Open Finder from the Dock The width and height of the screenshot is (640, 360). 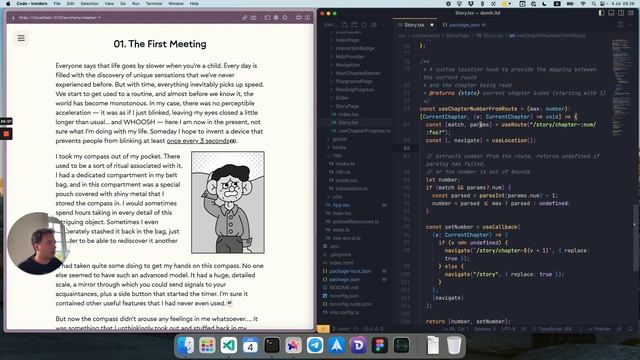click(x=186, y=345)
